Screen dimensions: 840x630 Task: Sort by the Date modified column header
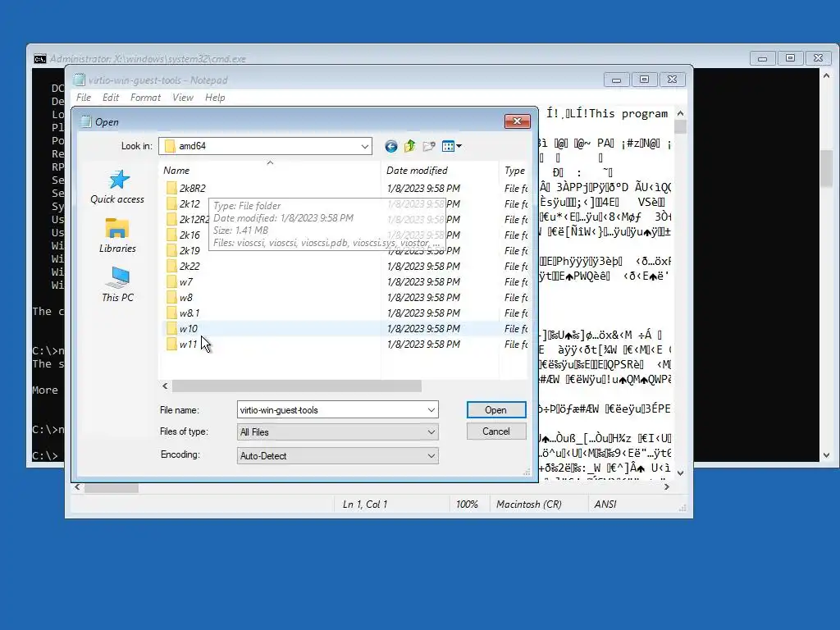tap(440, 171)
